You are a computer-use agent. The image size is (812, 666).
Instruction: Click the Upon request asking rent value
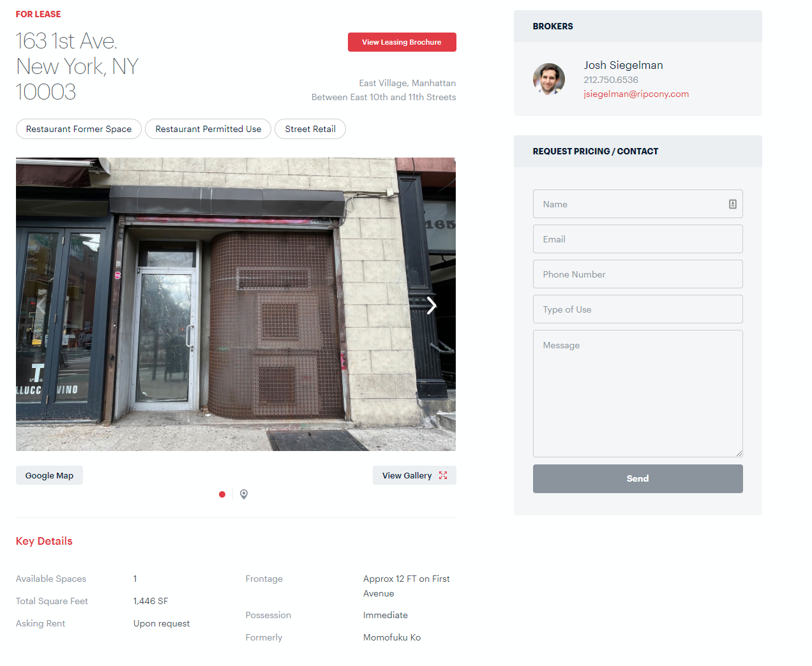(162, 623)
